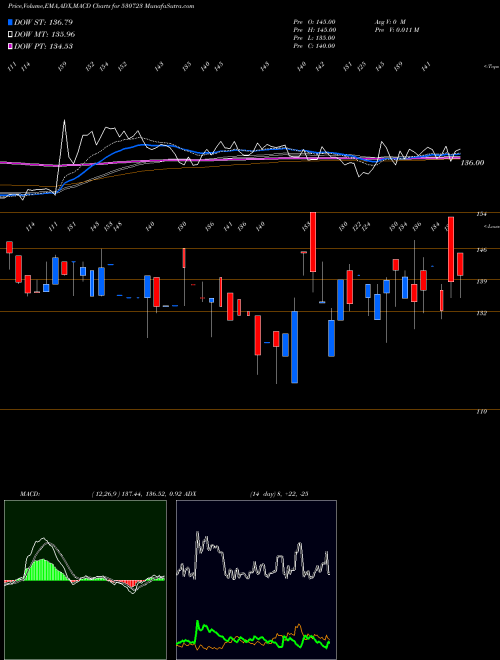Click the 136.00 price label on EMA chart
This screenshot has height=660, width=500.
[x=472, y=162]
